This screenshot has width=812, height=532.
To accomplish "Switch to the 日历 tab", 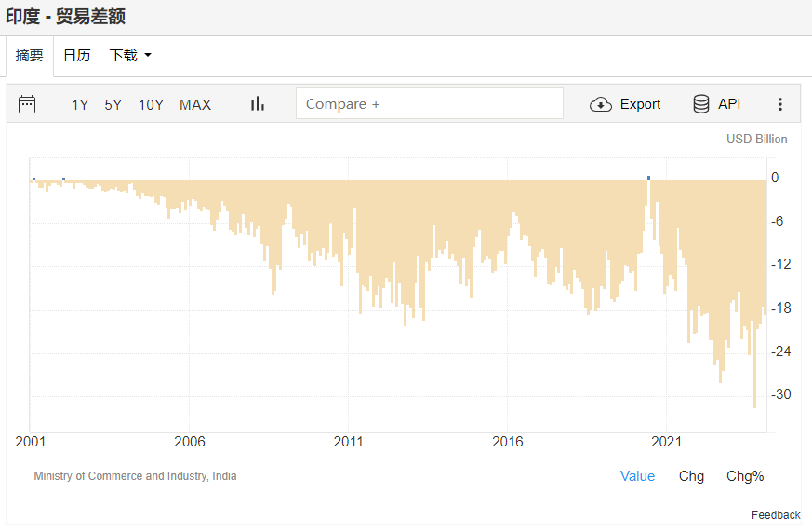I will pos(77,56).
